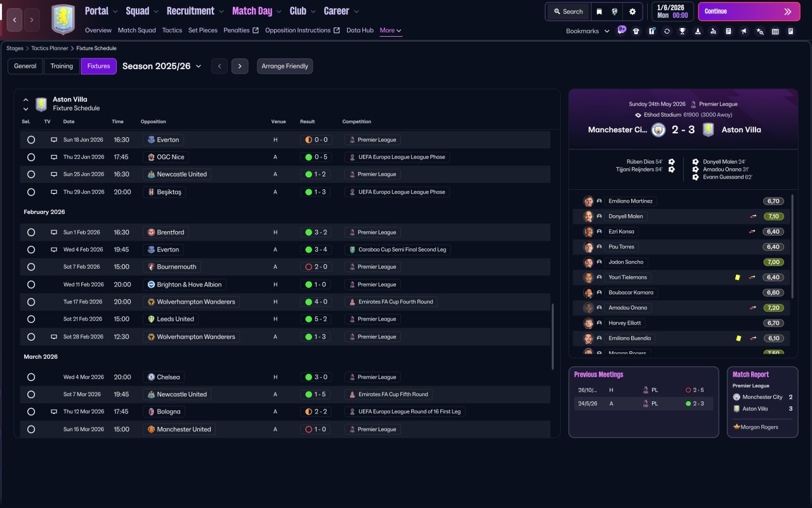
Task: Click the star with magnifier shortcut icon
Action: click(760, 31)
